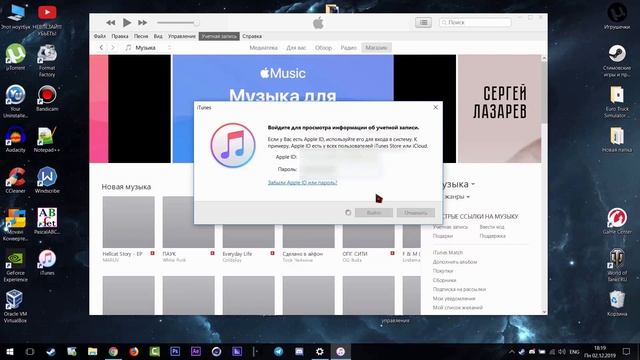
Task: Click the iTunes play button
Action: (x=127, y=22)
